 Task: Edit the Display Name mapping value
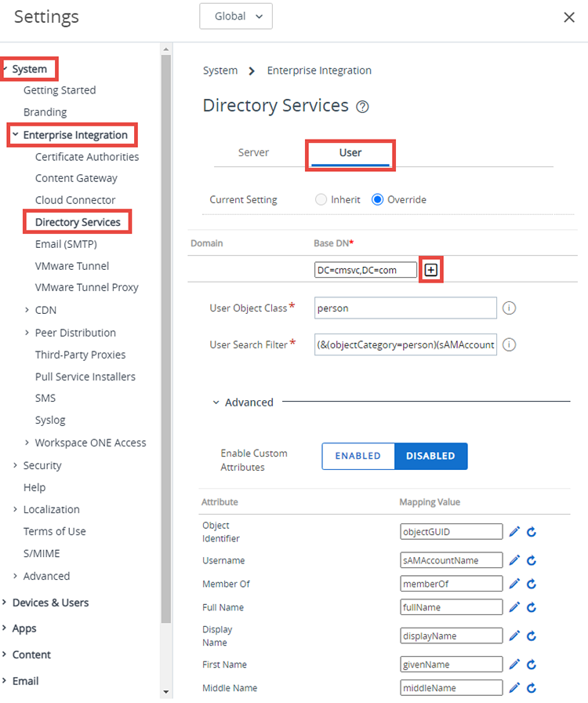click(x=514, y=636)
